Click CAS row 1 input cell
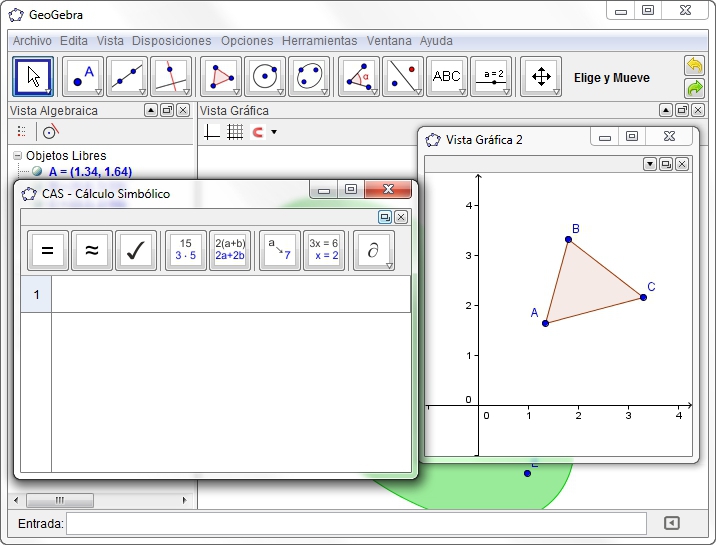 (231, 294)
